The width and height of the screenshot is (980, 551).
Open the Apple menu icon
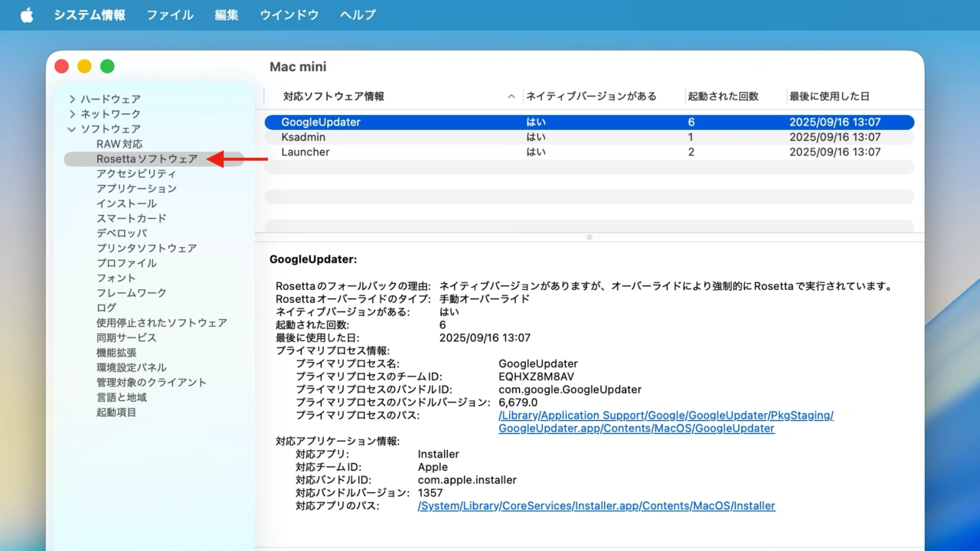(27, 15)
